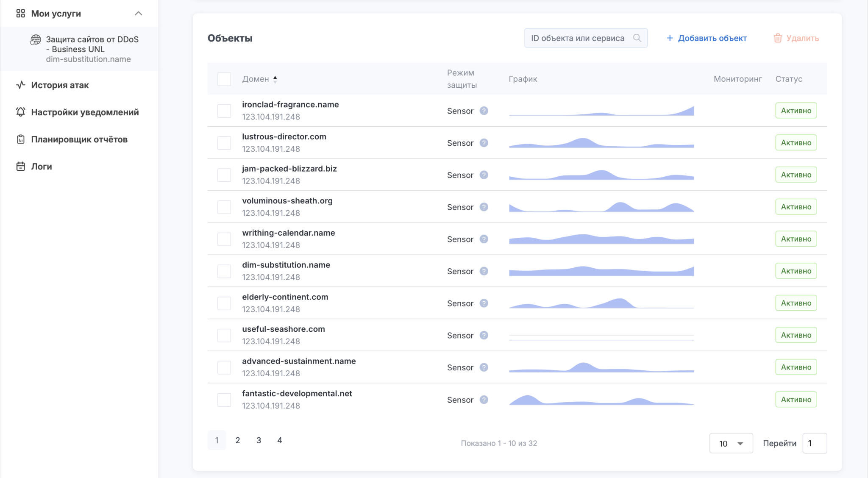Open the rows-per-page dropdown showing 10

click(x=731, y=443)
